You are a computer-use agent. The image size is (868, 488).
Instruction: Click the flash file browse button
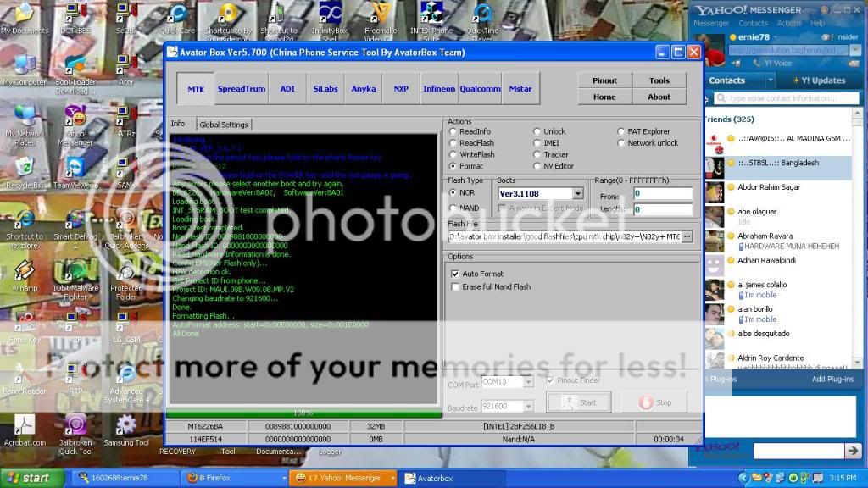[687, 236]
